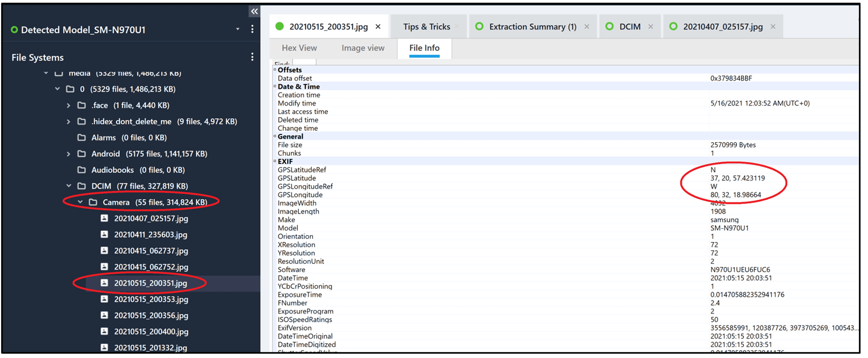Viewport: 868px width, 358px height.
Task: Open the three-dot menu beside Detected Model
Action: 252,30
